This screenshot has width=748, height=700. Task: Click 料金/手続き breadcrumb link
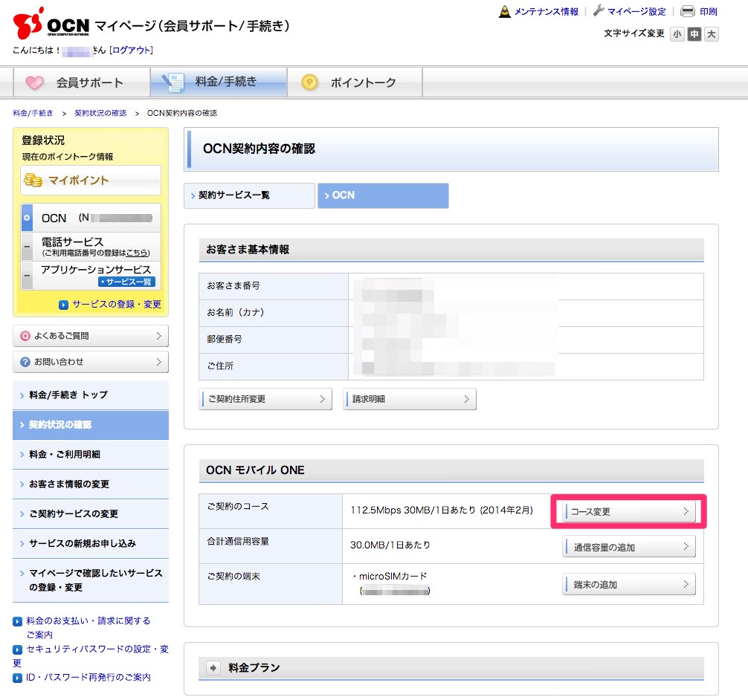click(x=33, y=113)
